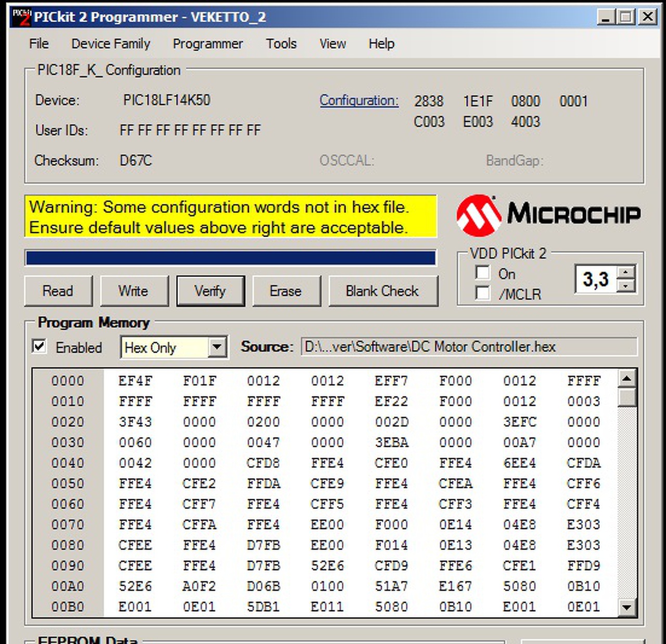Click the Read button

[58, 291]
